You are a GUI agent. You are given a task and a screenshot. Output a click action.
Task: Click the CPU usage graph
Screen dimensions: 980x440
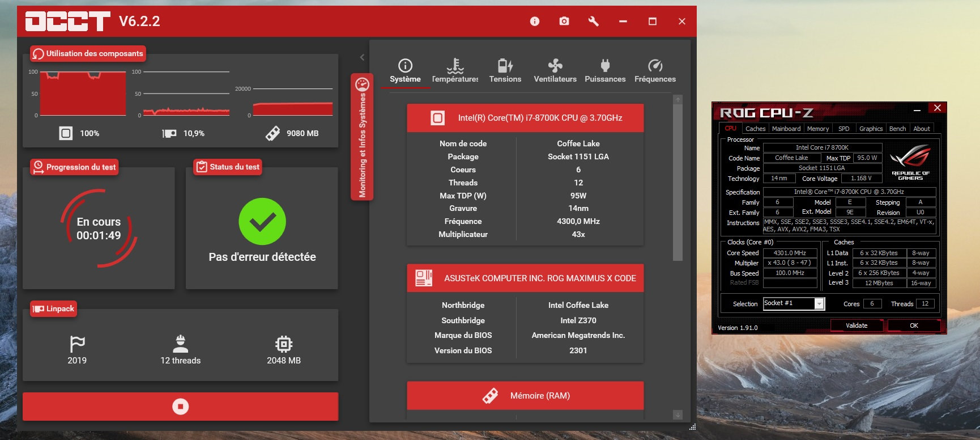pyautogui.click(x=83, y=94)
